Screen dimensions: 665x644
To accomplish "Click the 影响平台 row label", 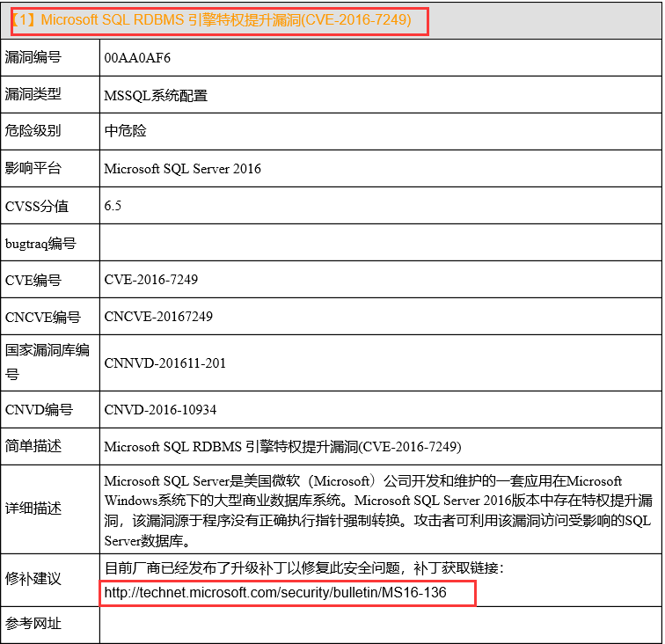I will [x=33, y=168].
